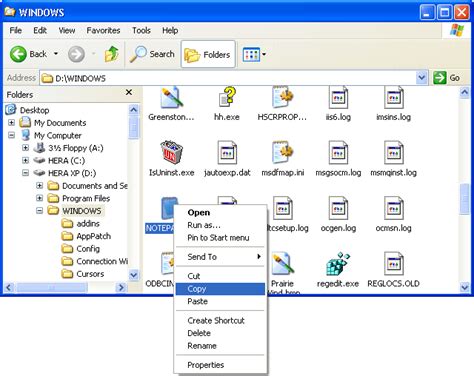This screenshot has width=474, height=376.
Task: Open the Views icon menu
Action: pos(251,54)
